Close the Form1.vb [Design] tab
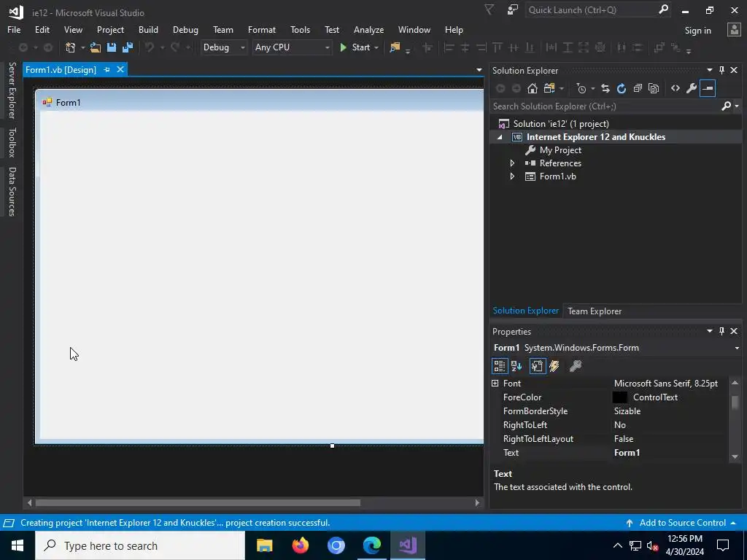This screenshot has width=747, height=560. point(120,69)
